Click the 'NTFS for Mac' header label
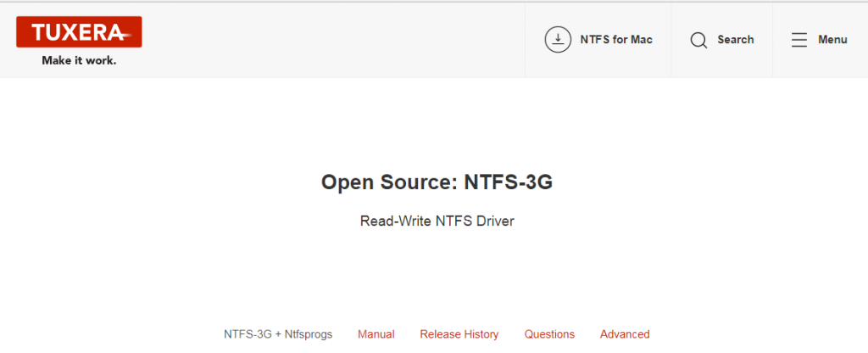Image resolution: width=868 pixels, height=353 pixels. click(x=616, y=40)
